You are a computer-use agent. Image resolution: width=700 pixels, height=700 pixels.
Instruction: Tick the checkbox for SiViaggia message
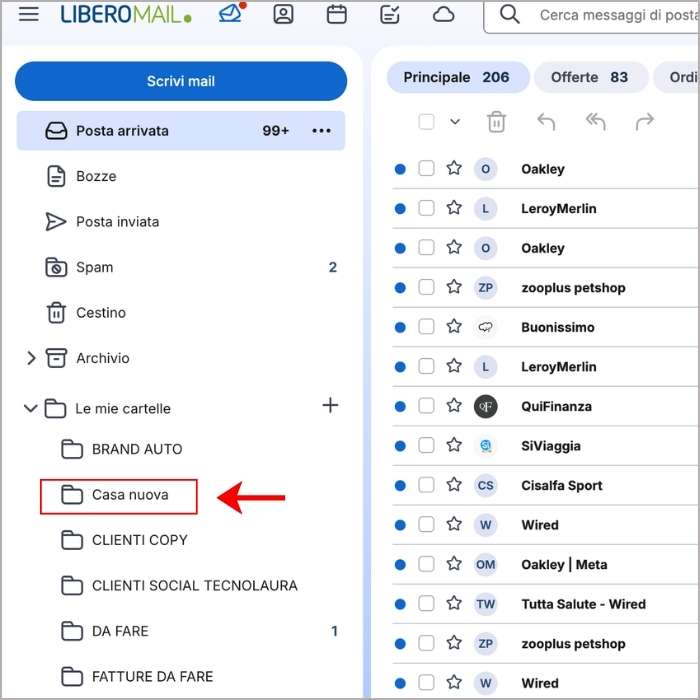click(426, 445)
